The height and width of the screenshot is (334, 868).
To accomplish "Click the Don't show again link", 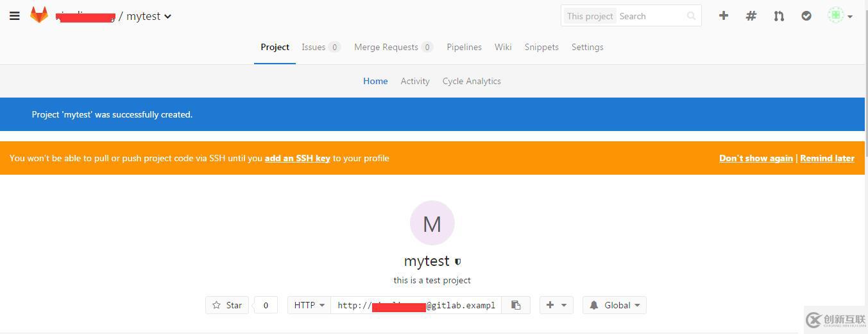I will coord(756,158).
